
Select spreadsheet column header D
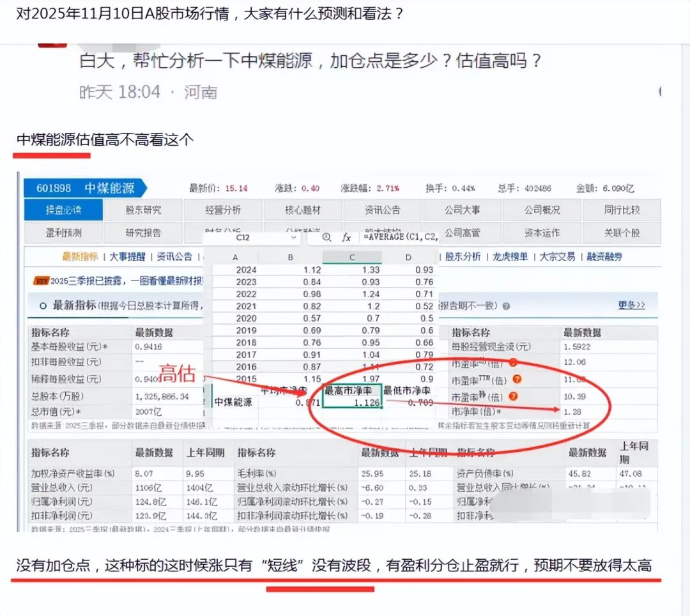(408, 258)
